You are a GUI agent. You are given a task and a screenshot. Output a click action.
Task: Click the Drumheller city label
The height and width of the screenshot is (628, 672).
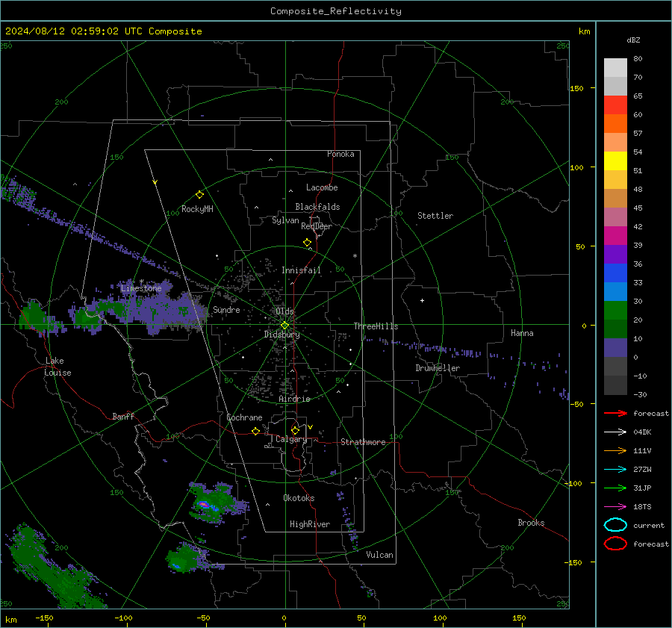(x=438, y=368)
